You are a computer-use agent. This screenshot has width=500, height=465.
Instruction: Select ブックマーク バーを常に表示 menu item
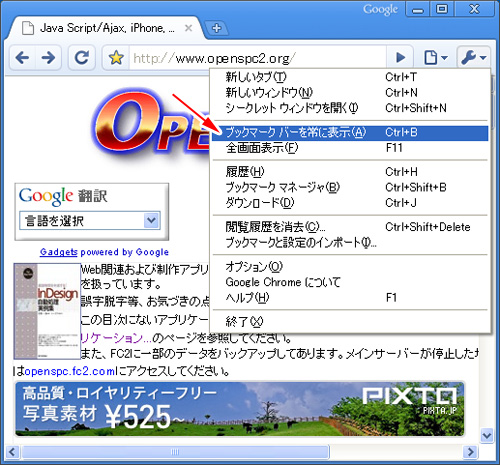click(350, 133)
